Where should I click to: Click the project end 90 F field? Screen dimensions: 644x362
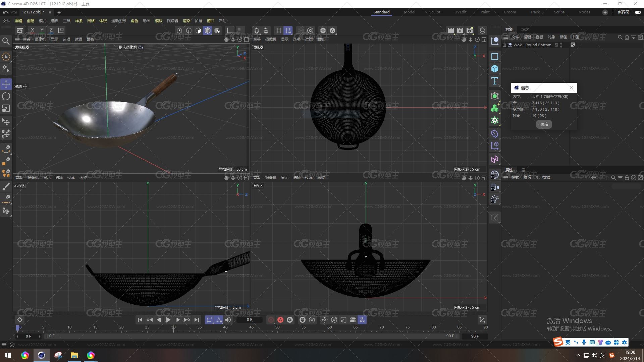(475, 336)
